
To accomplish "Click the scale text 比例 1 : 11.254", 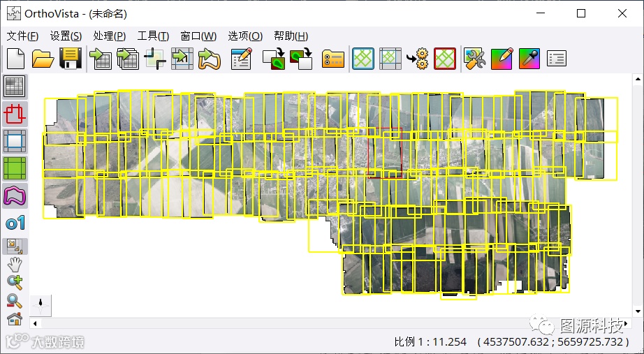I will pyautogui.click(x=430, y=341).
